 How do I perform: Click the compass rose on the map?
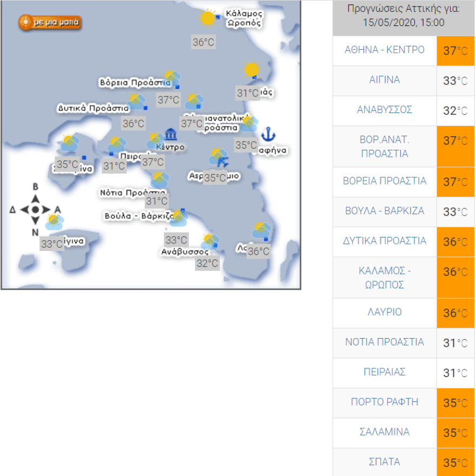pyautogui.click(x=35, y=209)
